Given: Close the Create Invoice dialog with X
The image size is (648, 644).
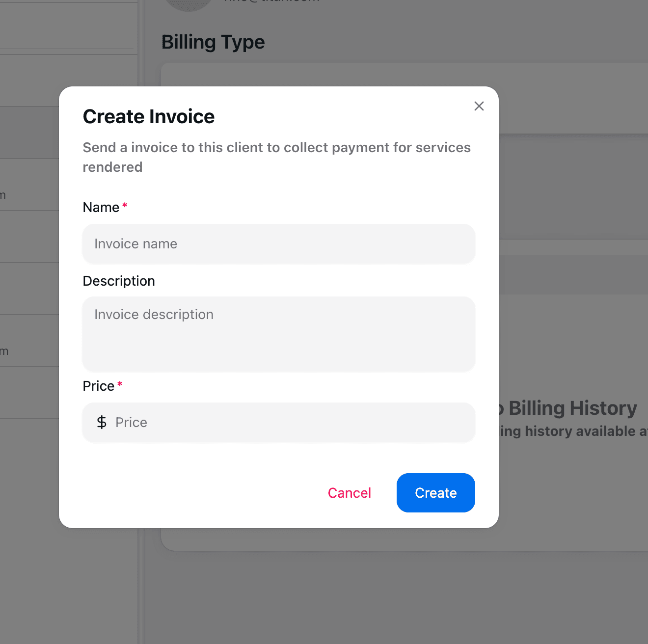Looking at the screenshot, I should point(479,106).
